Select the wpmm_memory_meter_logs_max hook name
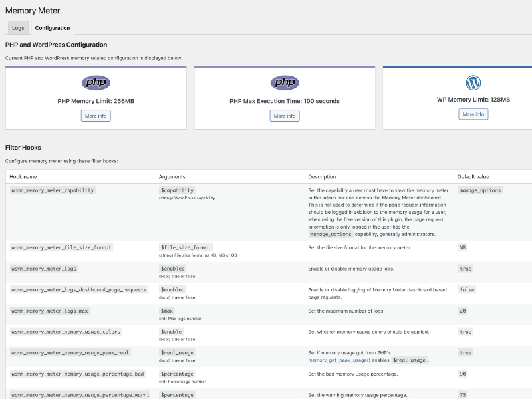Image resolution: width=532 pixels, height=399 pixels. click(49, 311)
